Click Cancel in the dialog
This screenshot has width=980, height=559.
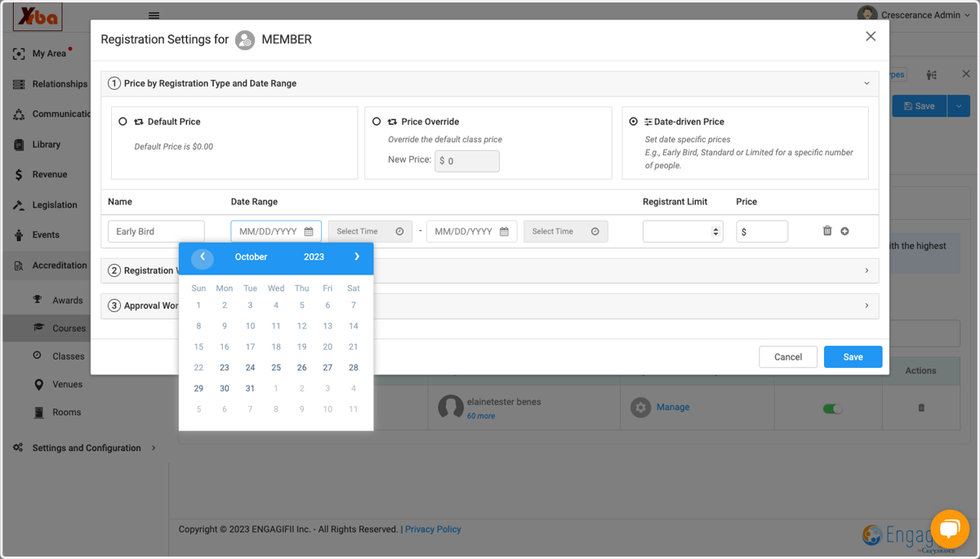(x=788, y=357)
